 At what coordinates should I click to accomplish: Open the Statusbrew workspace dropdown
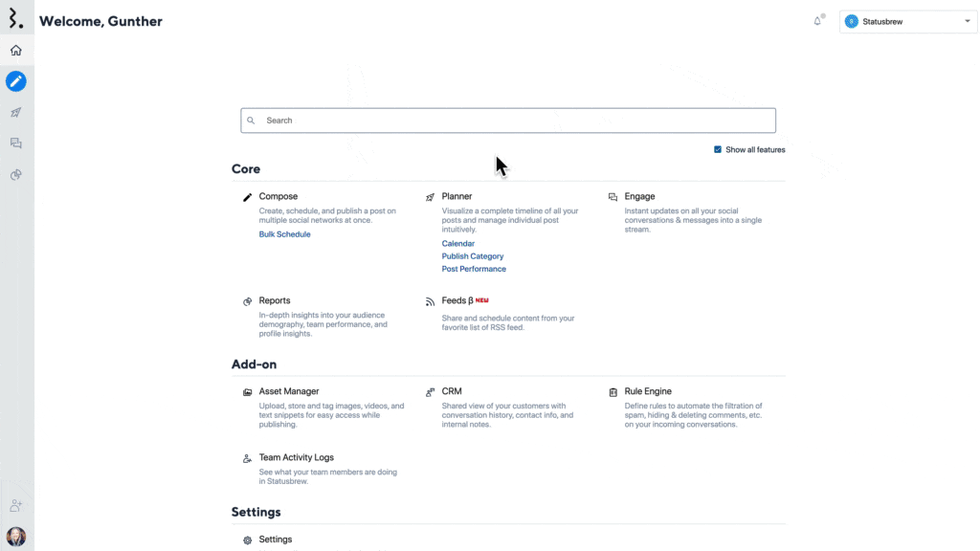[905, 21]
